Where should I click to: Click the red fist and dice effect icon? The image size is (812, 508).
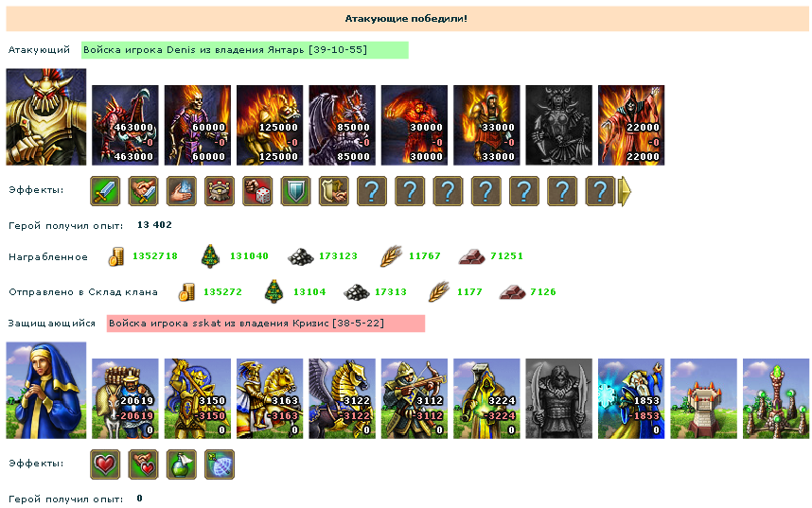pyautogui.click(x=258, y=191)
